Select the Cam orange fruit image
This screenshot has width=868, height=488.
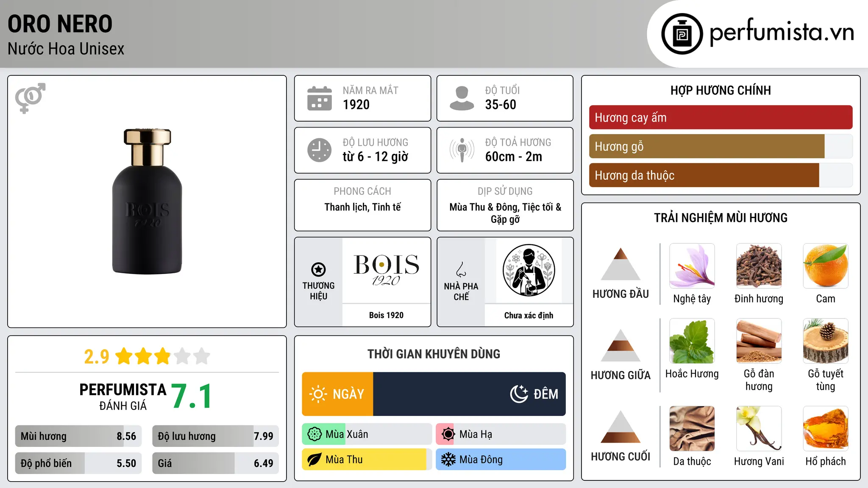[x=826, y=266]
